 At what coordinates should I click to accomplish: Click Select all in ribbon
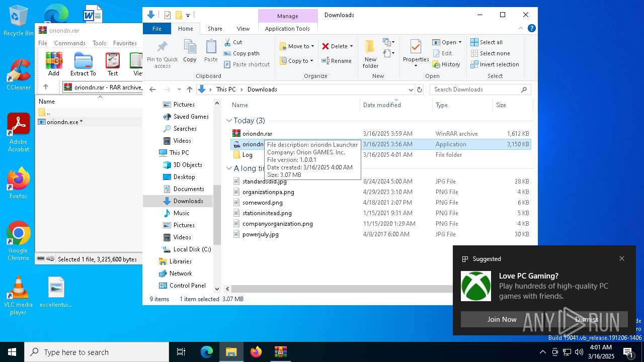487,42
